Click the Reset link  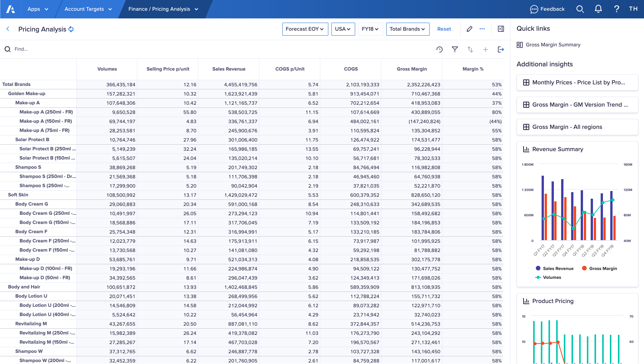click(444, 29)
